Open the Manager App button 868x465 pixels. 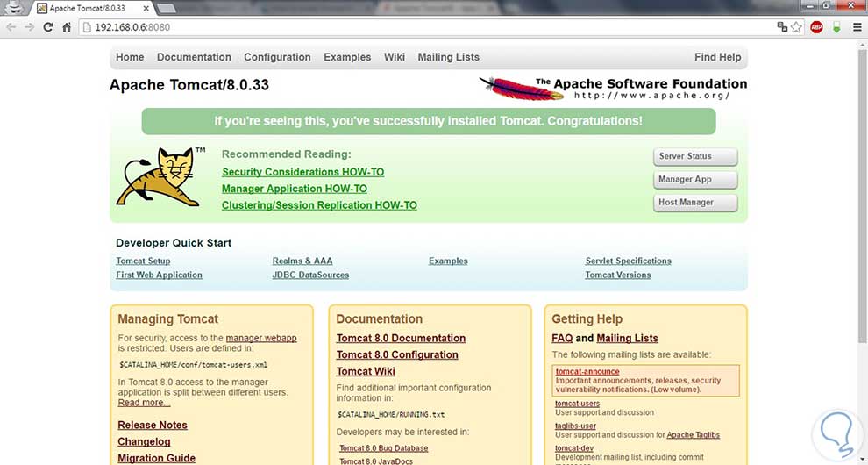(x=695, y=180)
